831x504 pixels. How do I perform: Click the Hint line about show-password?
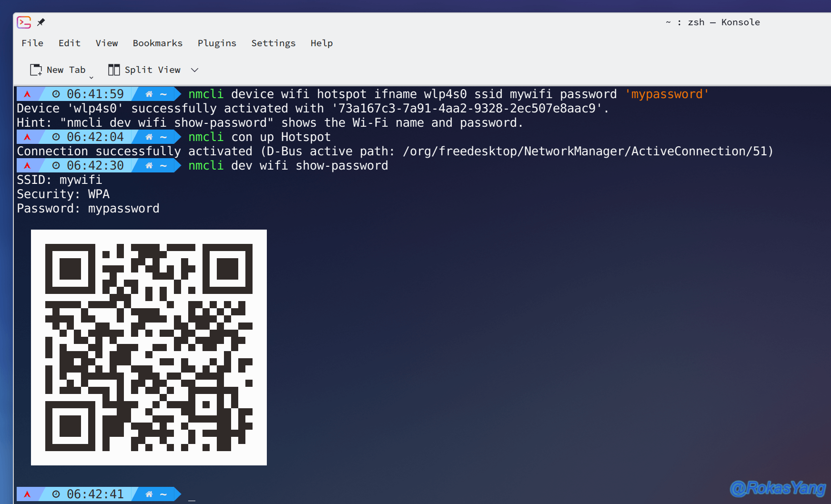[270, 122]
